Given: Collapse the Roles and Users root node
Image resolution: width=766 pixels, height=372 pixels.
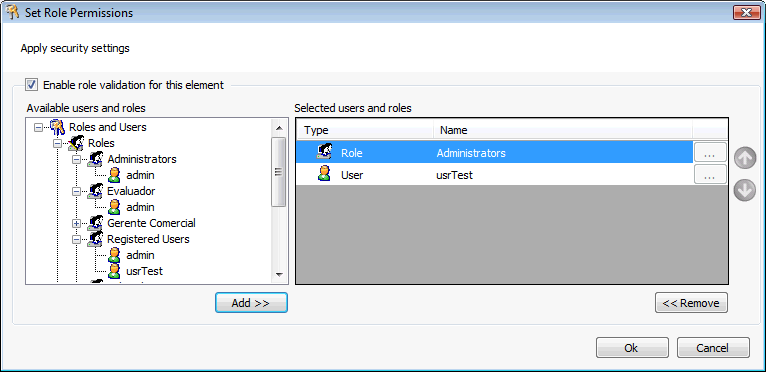Looking at the screenshot, I should coord(38,128).
